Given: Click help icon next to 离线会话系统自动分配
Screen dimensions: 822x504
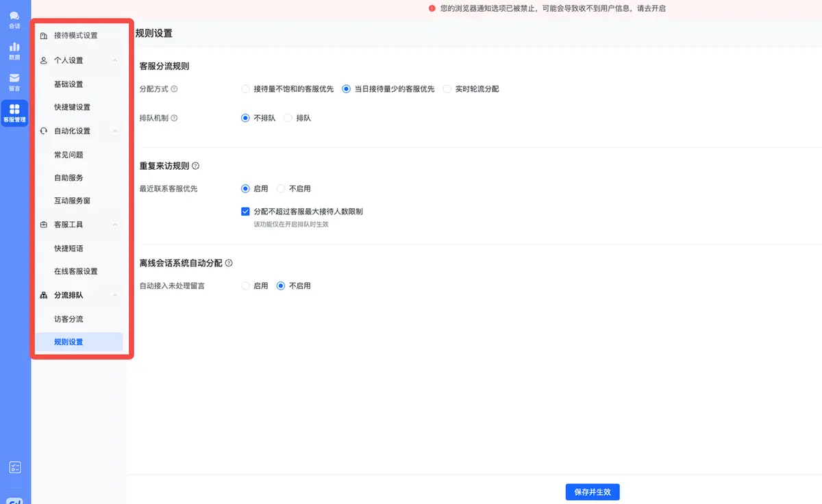Looking at the screenshot, I should 229,263.
